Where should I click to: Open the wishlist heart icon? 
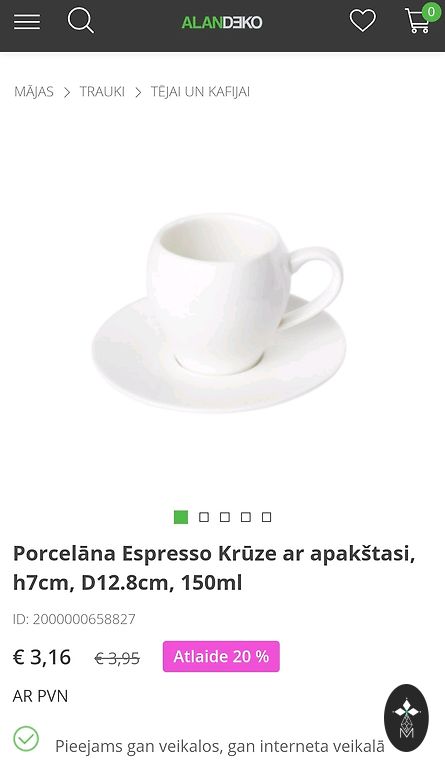363,22
